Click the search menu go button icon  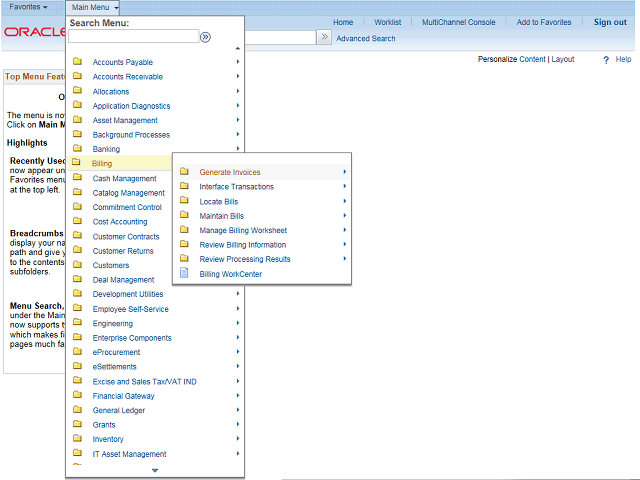pos(205,37)
